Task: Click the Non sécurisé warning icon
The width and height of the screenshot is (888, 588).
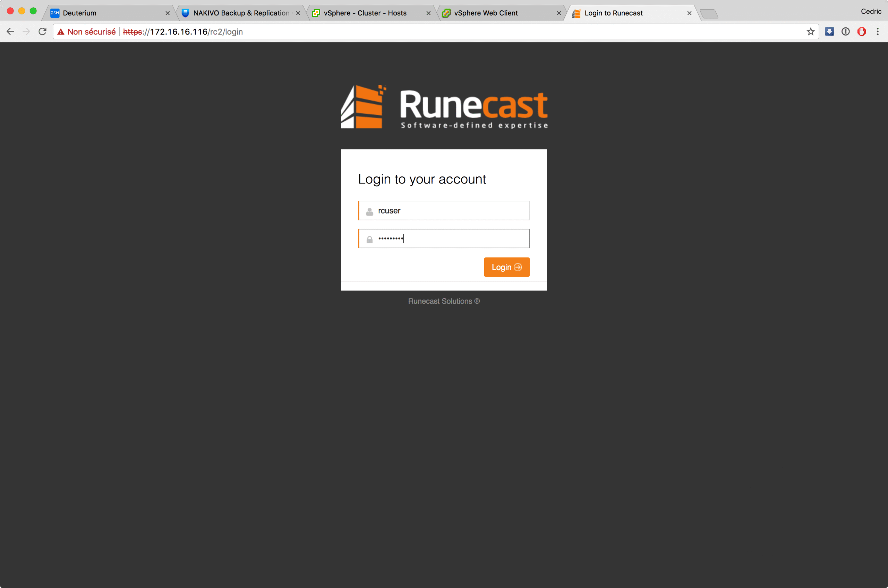Action: (x=61, y=32)
